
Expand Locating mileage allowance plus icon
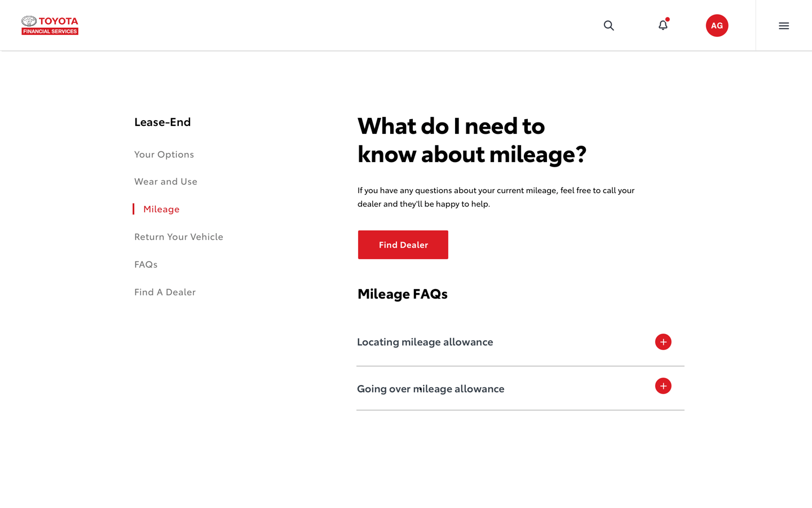coord(663,342)
